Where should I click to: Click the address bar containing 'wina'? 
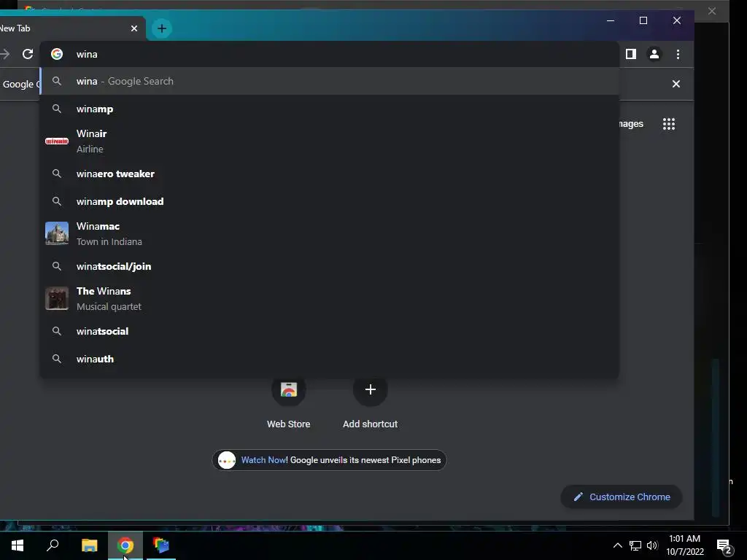pyautogui.click(x=330, y=54)
